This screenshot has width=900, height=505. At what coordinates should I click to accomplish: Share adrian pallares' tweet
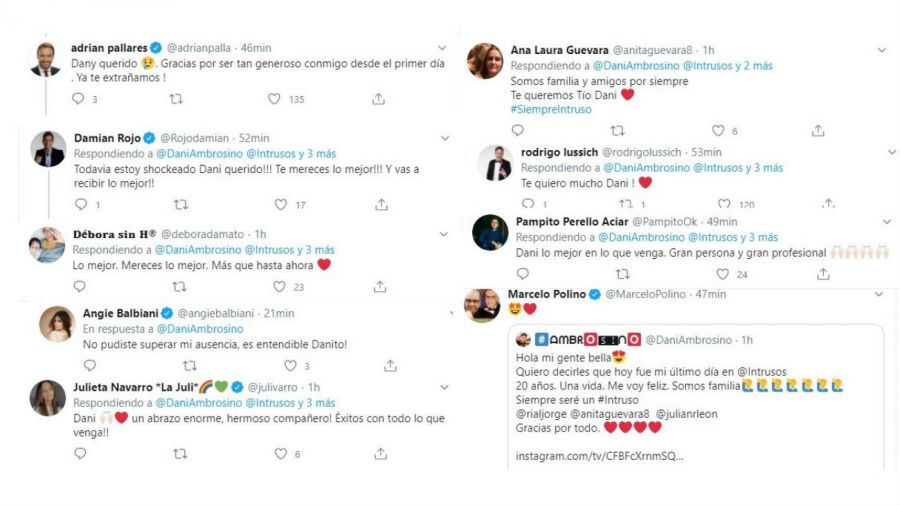[378, 99]
